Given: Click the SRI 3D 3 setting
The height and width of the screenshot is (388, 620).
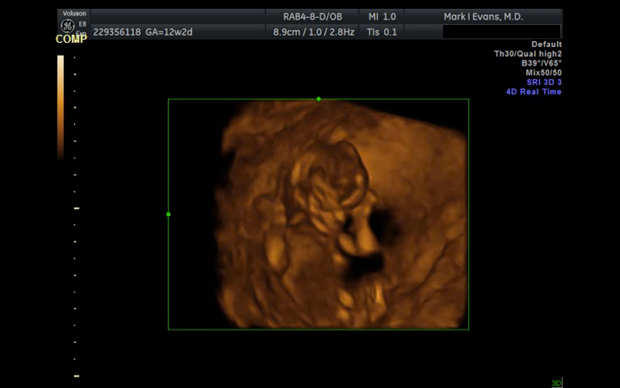Looking at the screenshot, I should point(544,82).
